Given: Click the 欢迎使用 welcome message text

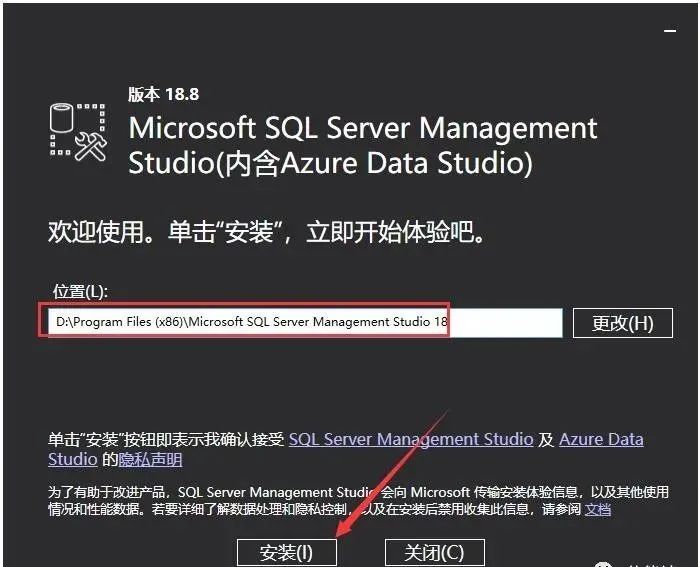Looking at the screenshot, I should tap(266, 232).
